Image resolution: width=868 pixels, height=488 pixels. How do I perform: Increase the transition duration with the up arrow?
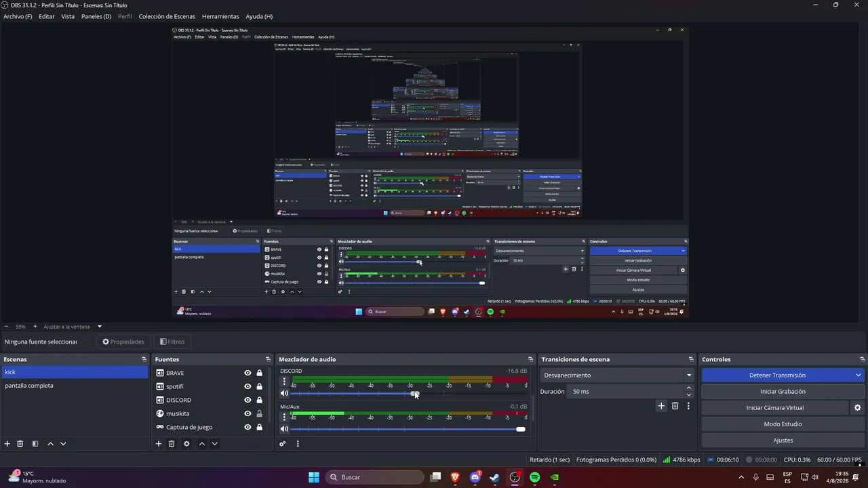(689, 388)
